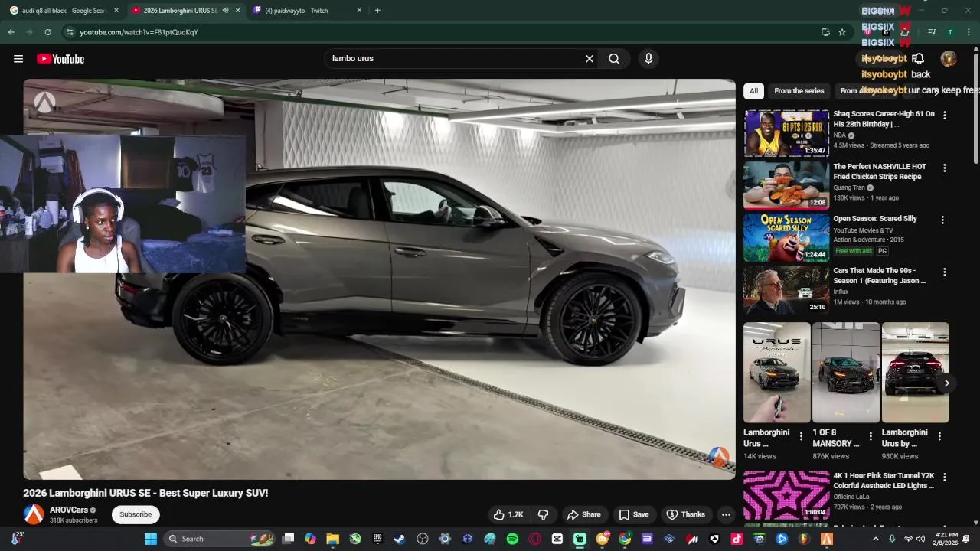Open options for Shaq Scores video
This screenshot has height=551, width=980.
click(x=944, y=115)
